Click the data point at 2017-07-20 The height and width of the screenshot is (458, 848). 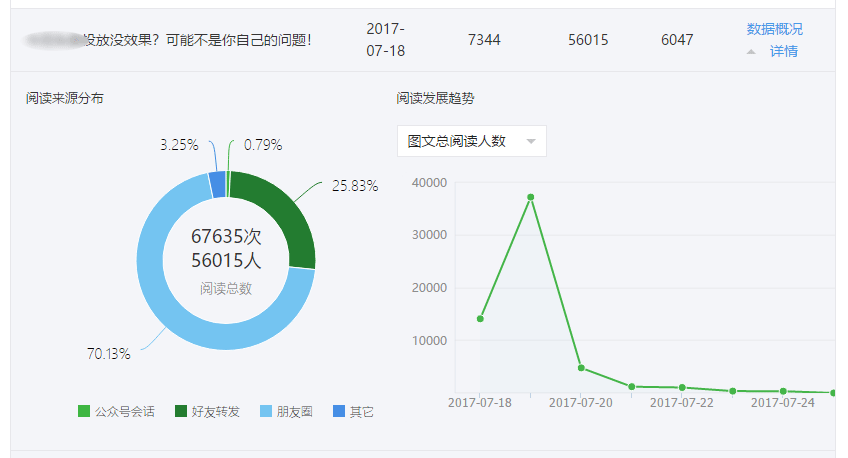tap(581, 368)
